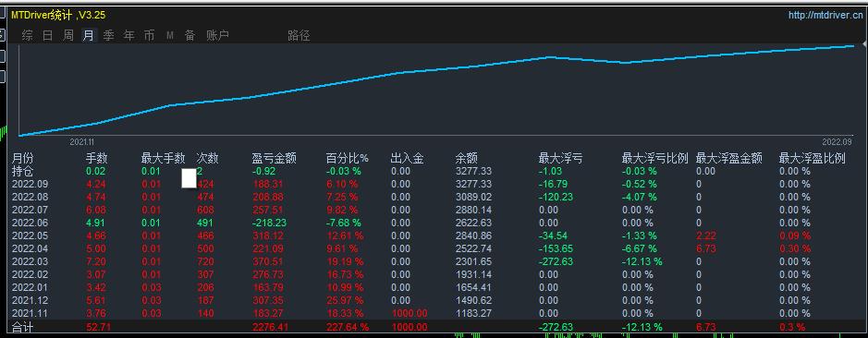The height and width of the screenshot is (338, 868).
Task: Open the 备 tab
Action: pos(189,36)
